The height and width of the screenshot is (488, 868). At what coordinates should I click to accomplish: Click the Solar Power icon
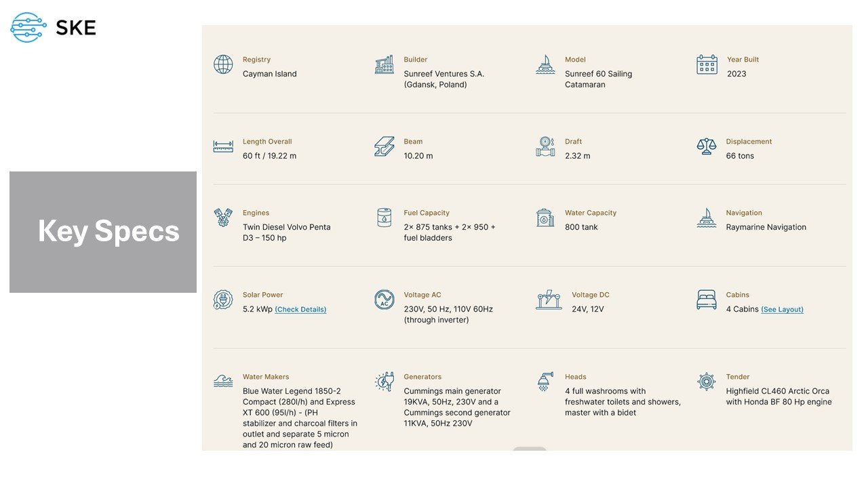[x=223, y=300]
